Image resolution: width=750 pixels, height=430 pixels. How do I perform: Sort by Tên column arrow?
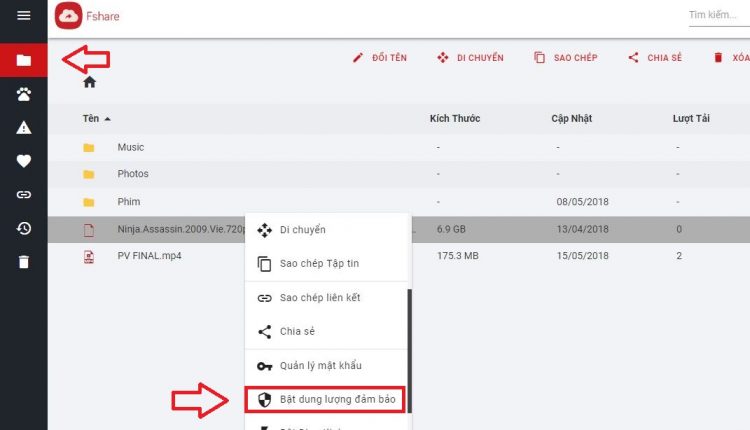(x=108, y=119)
